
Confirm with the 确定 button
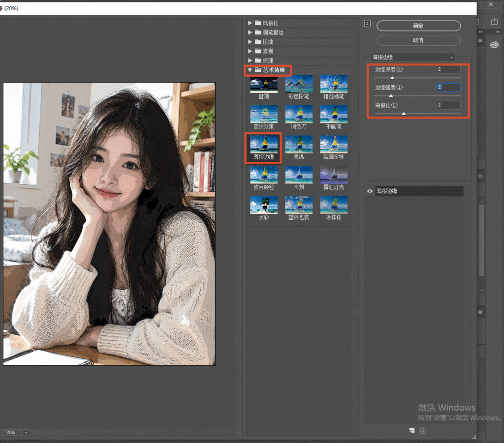click(x=418, y=26)
